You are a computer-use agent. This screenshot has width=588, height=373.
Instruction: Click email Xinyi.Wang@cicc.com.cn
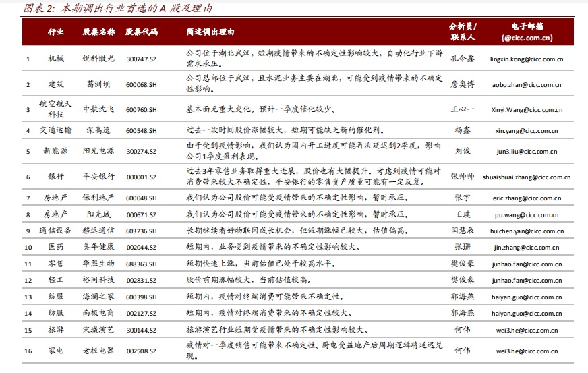click(x=527, y=110)
